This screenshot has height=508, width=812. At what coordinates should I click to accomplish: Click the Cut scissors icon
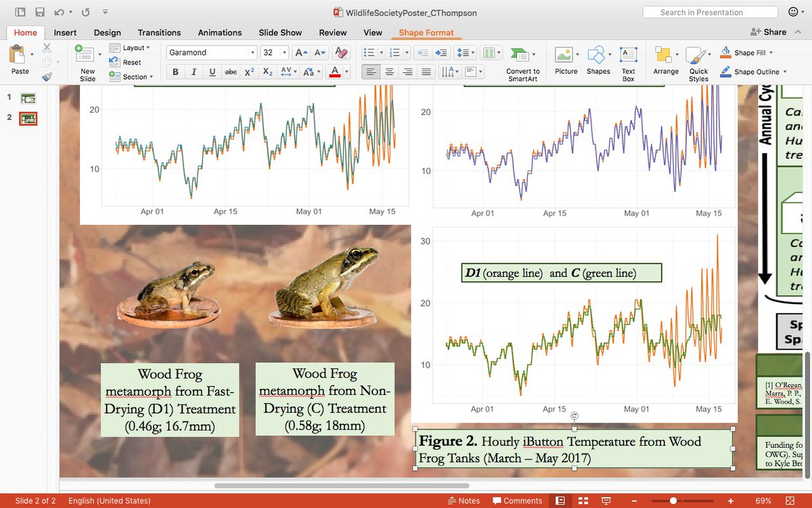click(47, 47)
